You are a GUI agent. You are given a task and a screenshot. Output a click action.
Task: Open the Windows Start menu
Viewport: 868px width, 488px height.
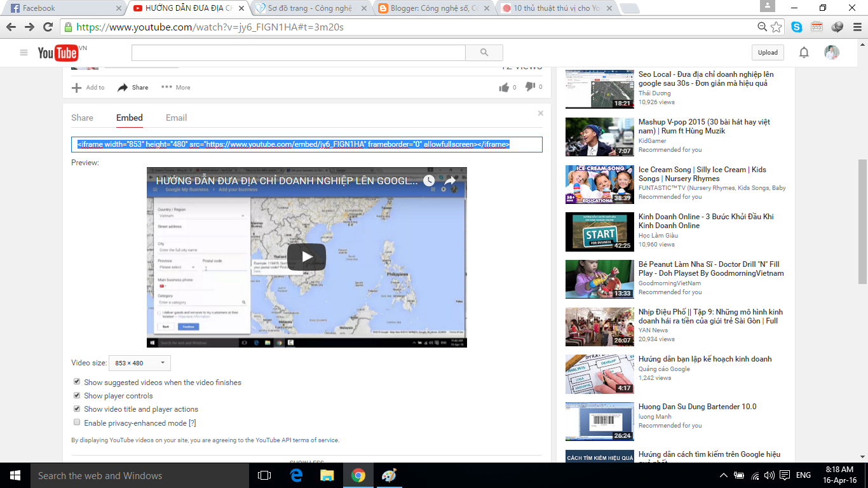pyautogui.click(x=15, y=475)
